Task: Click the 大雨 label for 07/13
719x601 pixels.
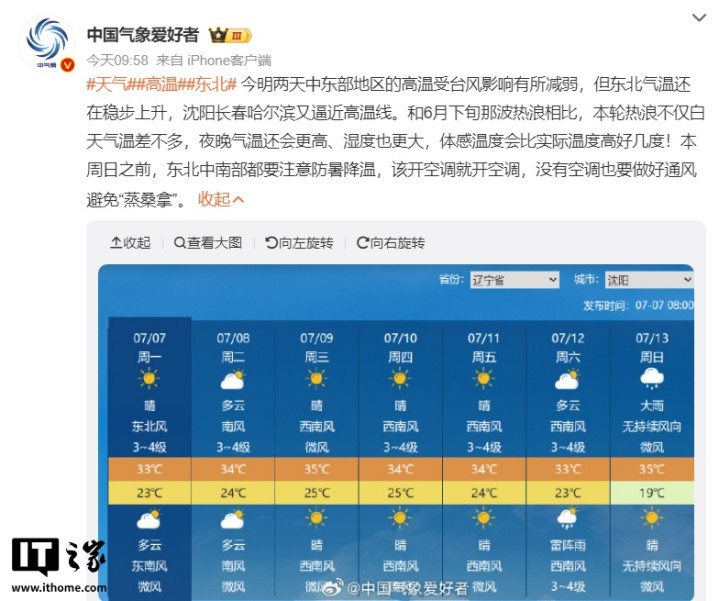Action: click(652, 405)
